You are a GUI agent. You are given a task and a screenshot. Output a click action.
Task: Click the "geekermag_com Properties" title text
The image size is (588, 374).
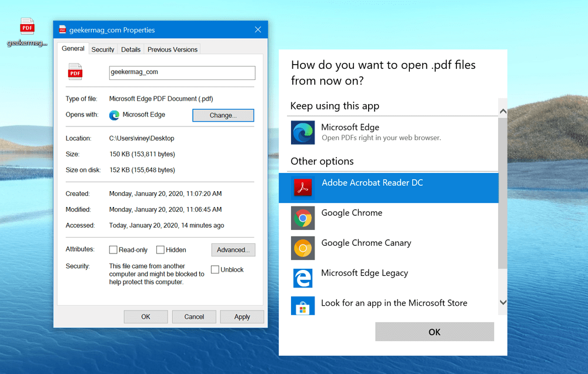point(112,30)
